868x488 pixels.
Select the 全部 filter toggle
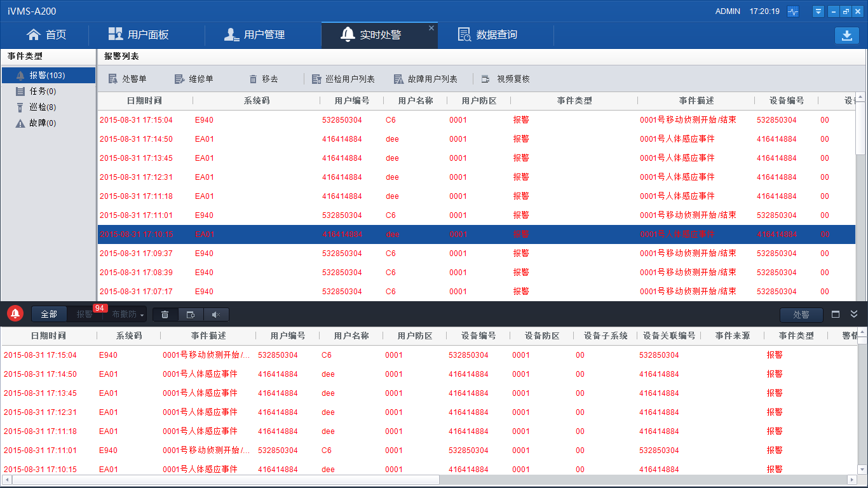pos(49,315)
